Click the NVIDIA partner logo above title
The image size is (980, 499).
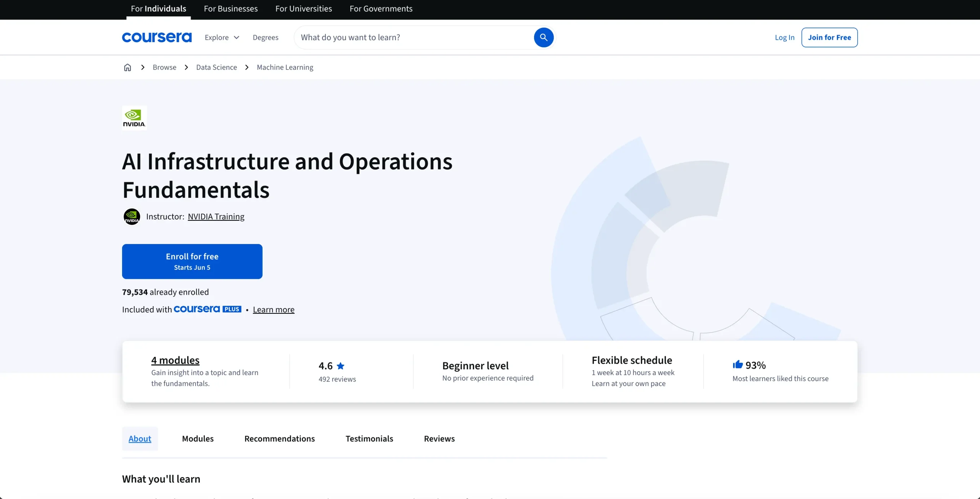click(x=134, y=118)
